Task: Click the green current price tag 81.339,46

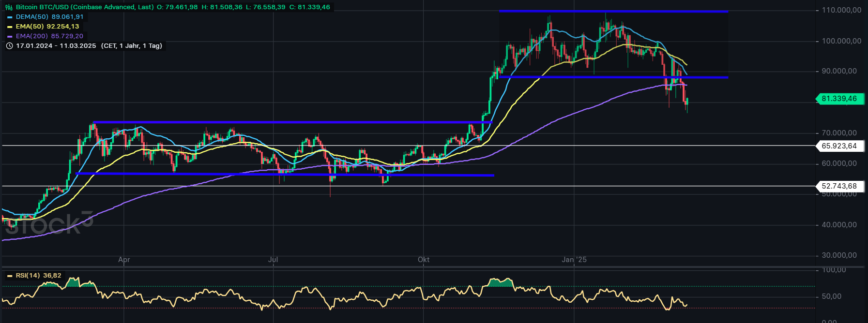Action: pyautogui.click(x=839, y=99)
